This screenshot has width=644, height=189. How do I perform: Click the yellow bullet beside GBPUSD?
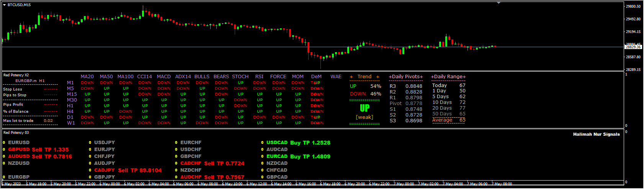4,150
